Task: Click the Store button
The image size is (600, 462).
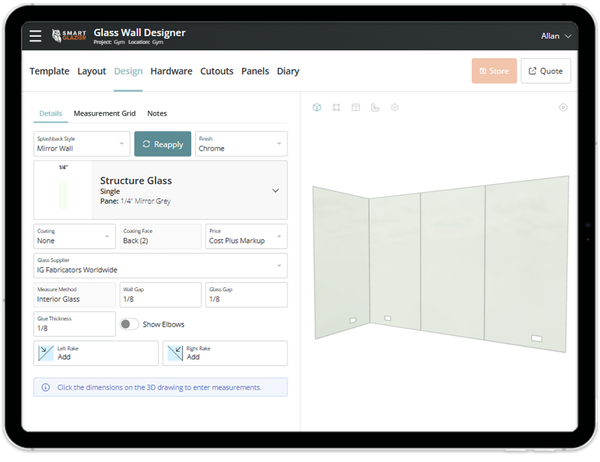Action: [494, 71]
